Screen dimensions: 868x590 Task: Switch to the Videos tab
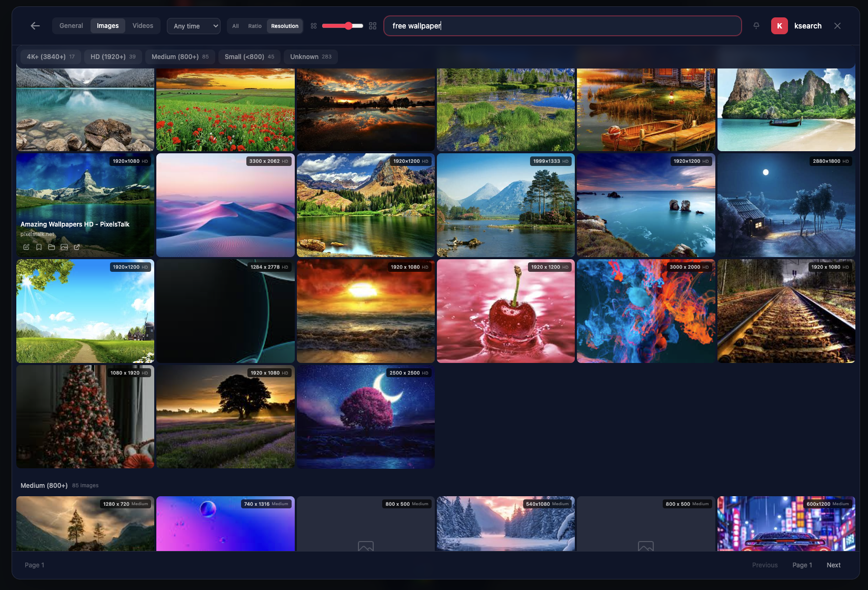tap(142, 25)
